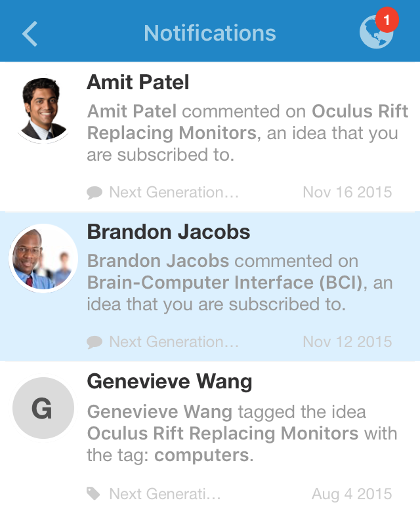
Task: Click the tag icon beside Aug 4 2015
Action: (x=93, y=493)
